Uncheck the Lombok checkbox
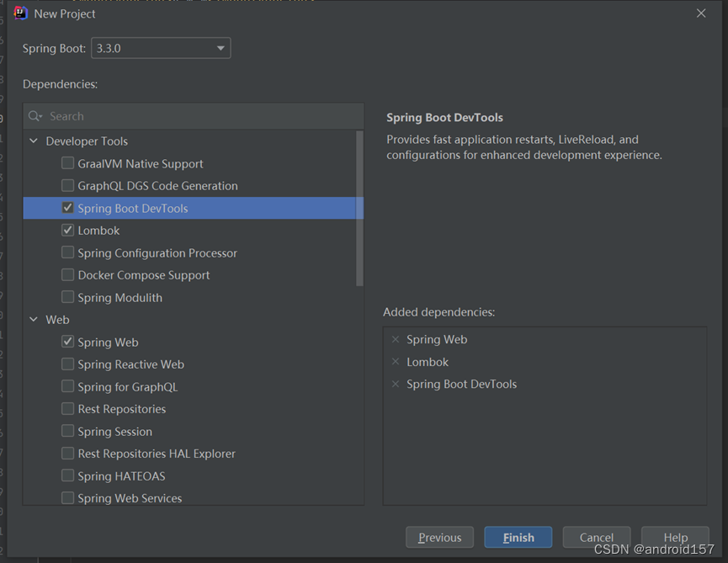 tap(68, 230)
